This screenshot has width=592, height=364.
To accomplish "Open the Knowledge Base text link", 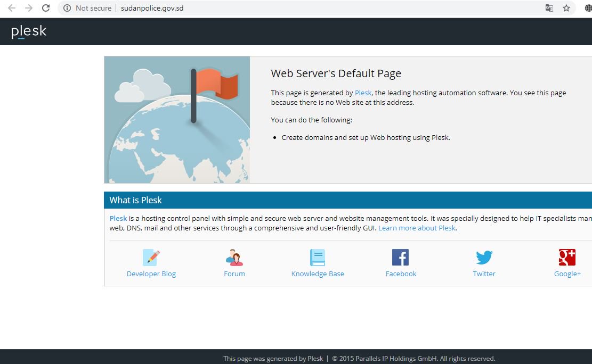I will [318, 274].
